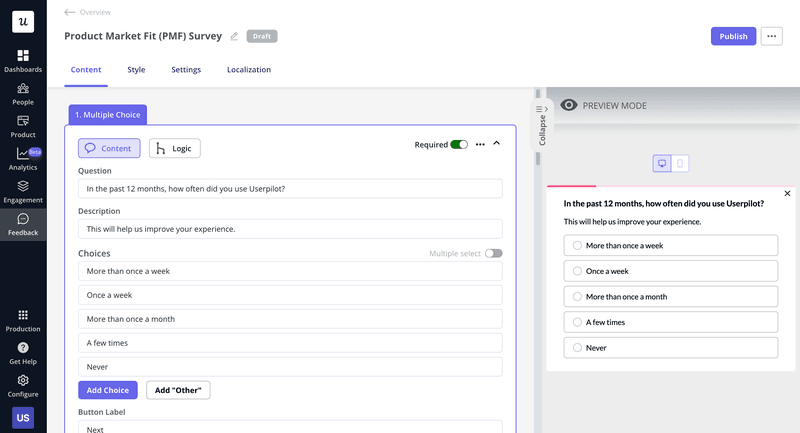Click the Button Label field
Screen dimensions: 800x433
pyautogui.click(x=290, y=427)
